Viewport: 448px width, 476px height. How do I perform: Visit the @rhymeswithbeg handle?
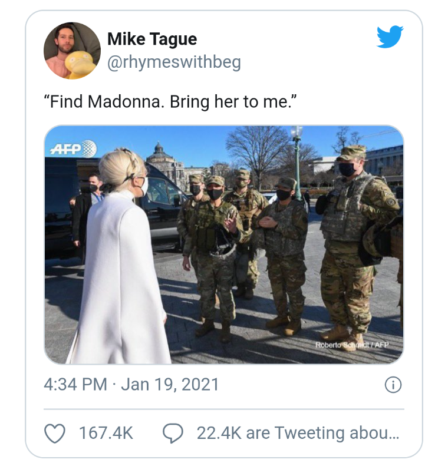pos(174,62)
